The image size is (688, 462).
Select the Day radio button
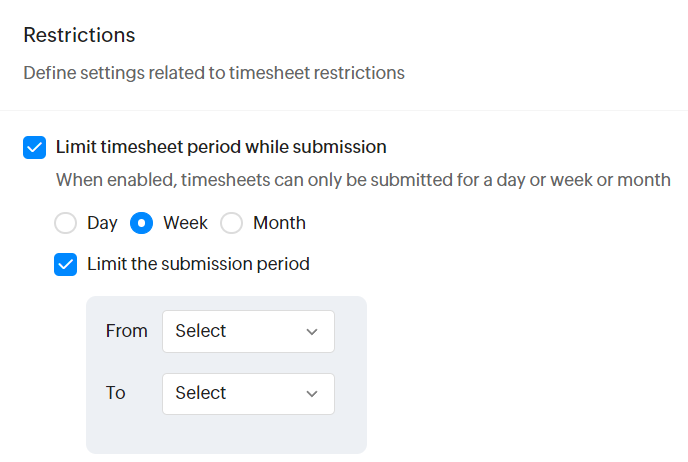pyautogui.click(x=66, y=223)
